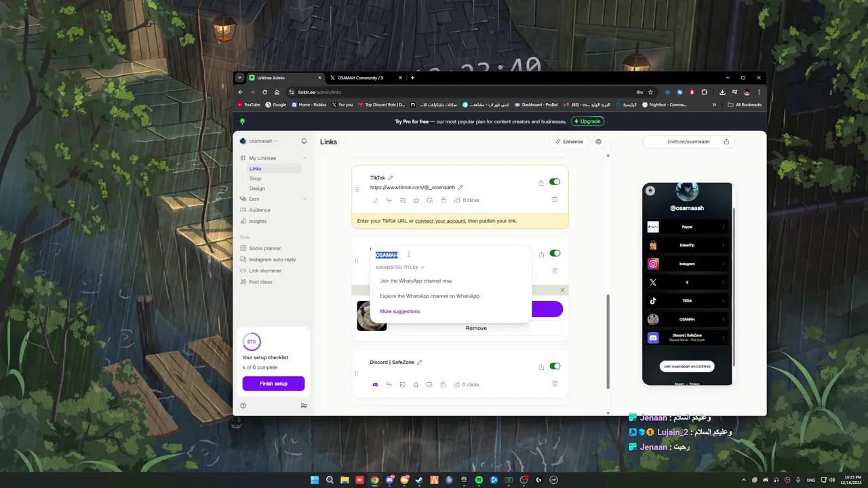
Task: Open Linktree settings gear icon
Action: (x=599, y=142)
